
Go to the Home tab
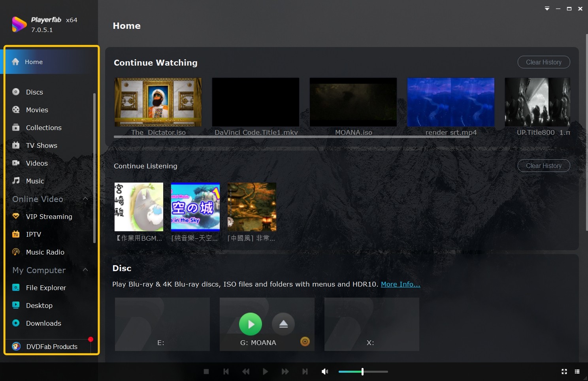(34, 62)
